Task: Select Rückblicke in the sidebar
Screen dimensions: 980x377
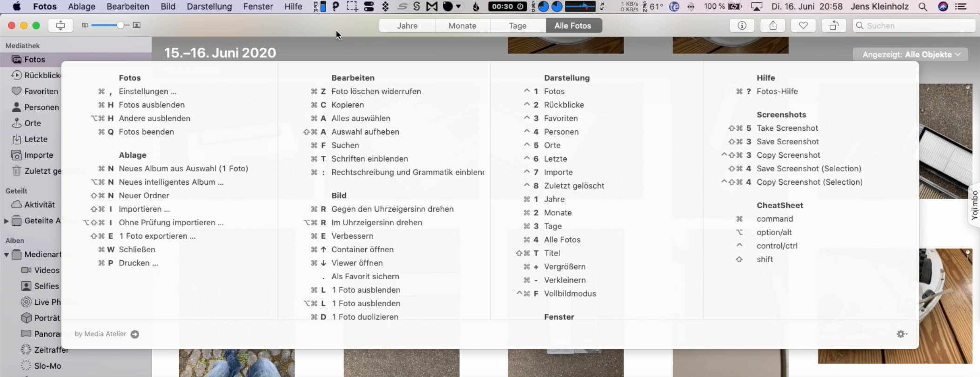Action: [36, 75]
